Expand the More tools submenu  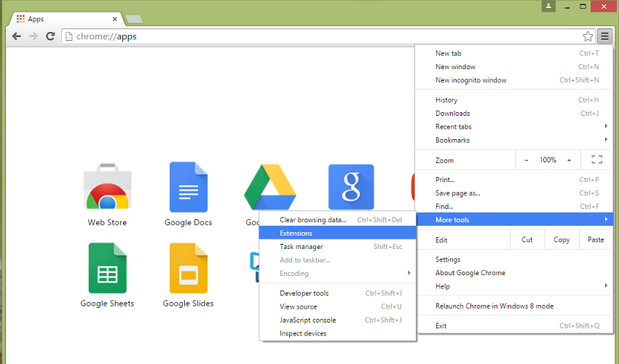click(514, 220)
